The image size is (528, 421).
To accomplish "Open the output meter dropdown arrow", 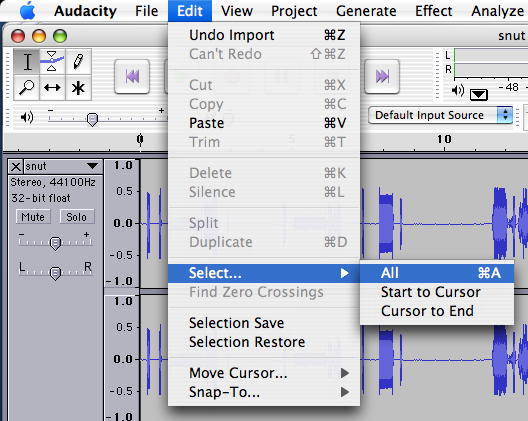I will coord(478,95).
